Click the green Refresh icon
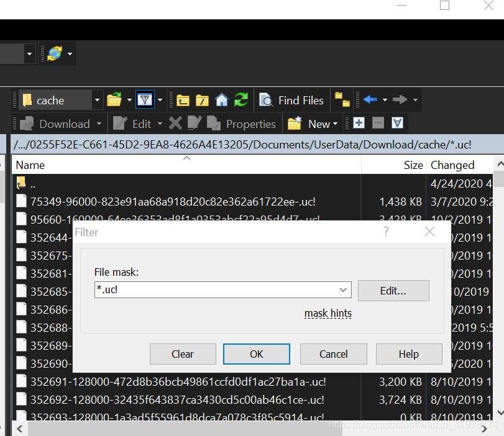 click(x=241, y=99)
